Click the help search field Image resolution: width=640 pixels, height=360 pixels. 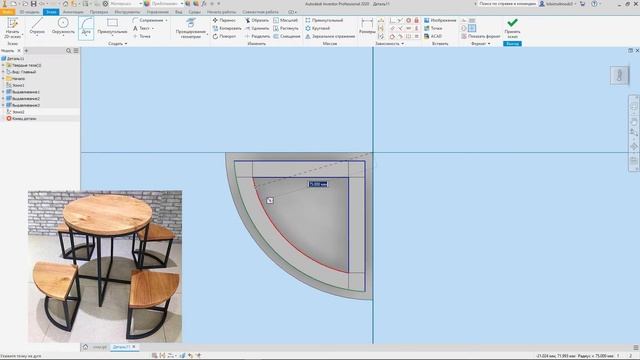tap(507, 4)
